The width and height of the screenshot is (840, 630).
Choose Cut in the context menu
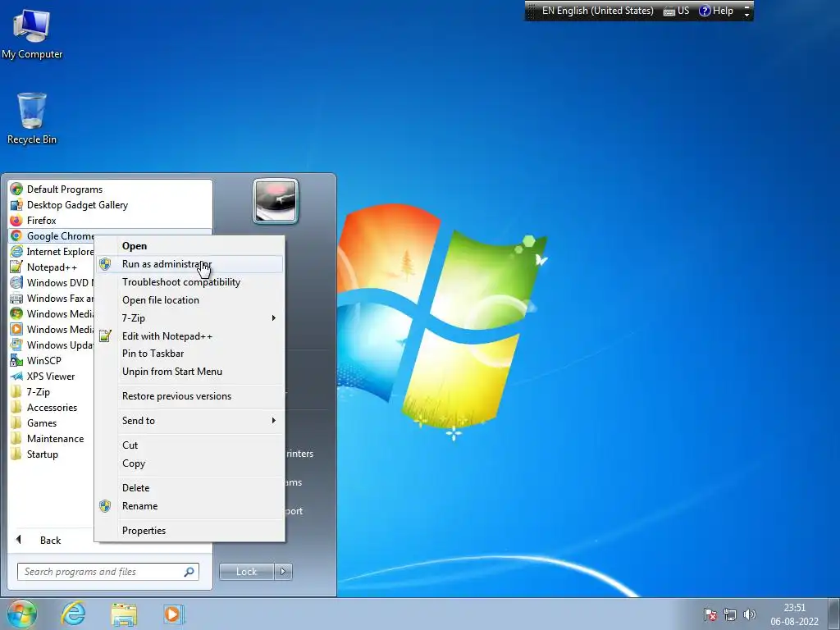[189, 445]
